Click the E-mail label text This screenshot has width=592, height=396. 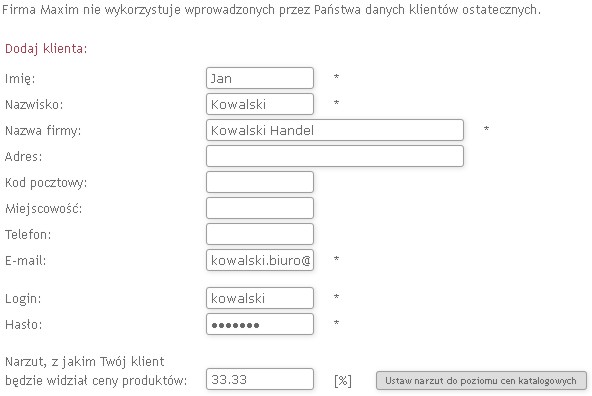pyautogui.click(x=25, y=260)
